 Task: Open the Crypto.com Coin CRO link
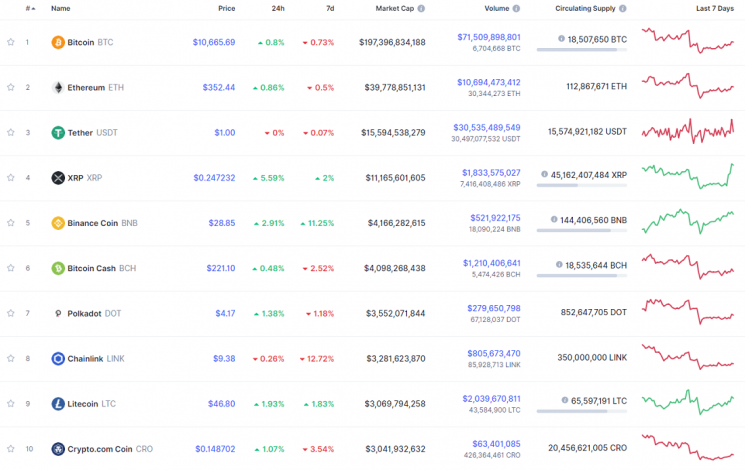click(110, 449)
